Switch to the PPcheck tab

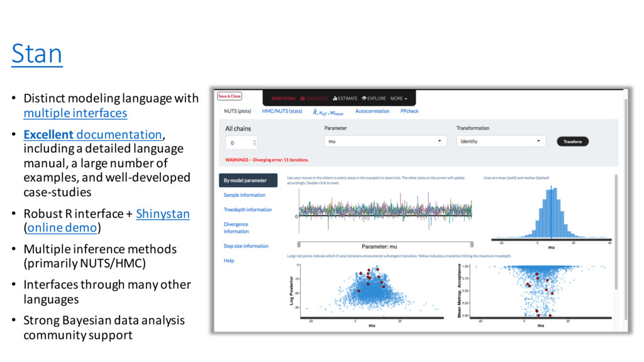409,111
